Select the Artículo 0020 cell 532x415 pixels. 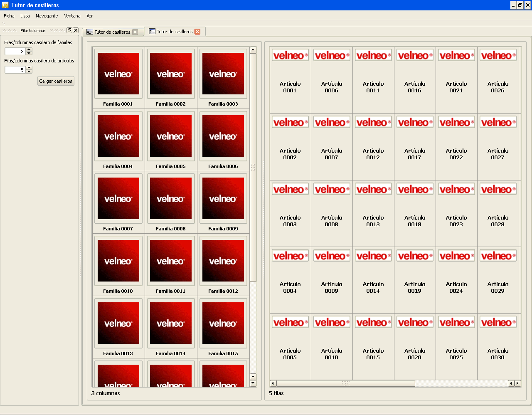(x=415, y=346)
